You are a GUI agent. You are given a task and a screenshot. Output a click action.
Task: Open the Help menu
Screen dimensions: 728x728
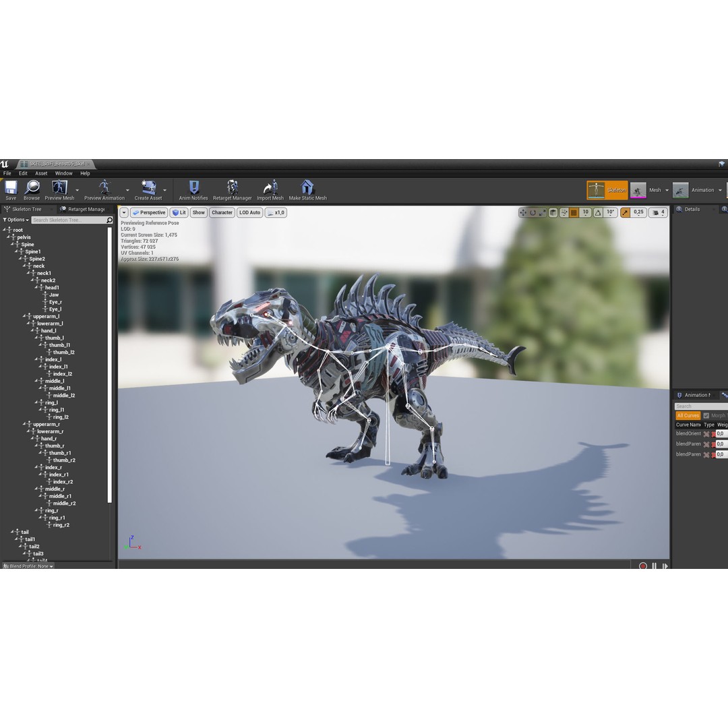(x=85, y=173)
